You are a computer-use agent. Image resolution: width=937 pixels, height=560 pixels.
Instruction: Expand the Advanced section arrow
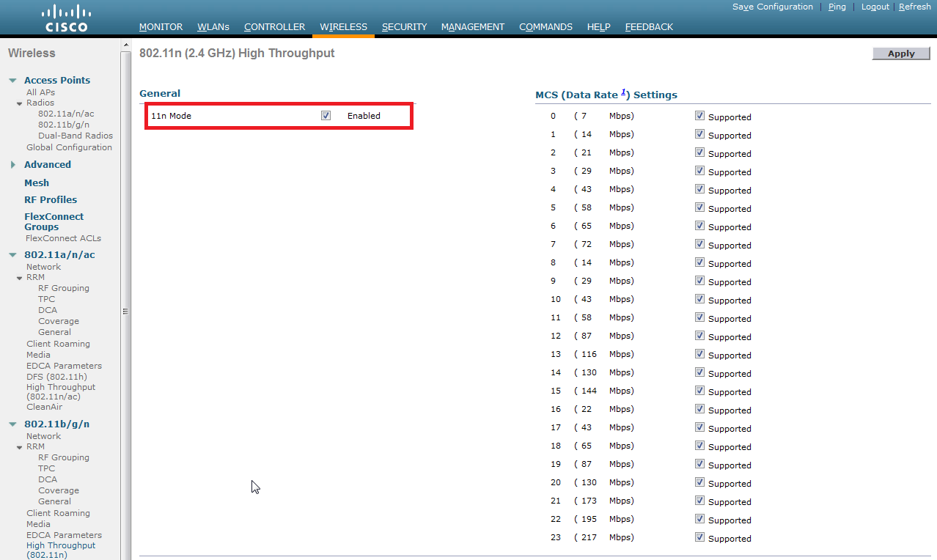click(x=13, y=165)
